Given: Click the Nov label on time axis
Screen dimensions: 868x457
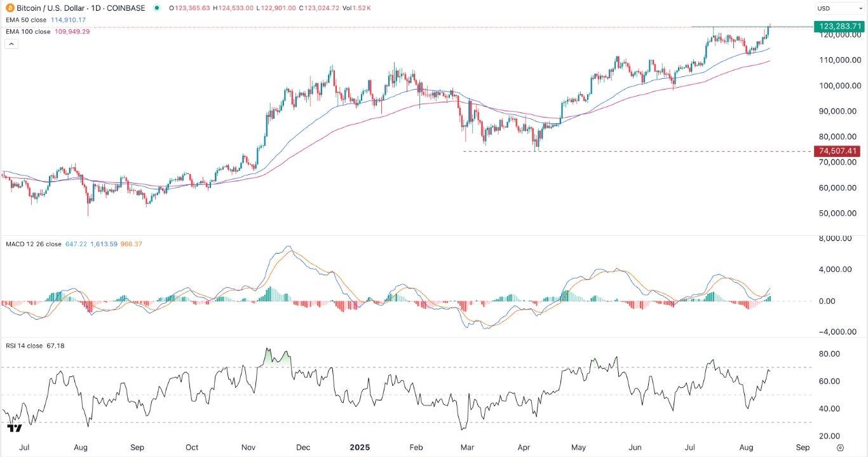Looking at the screenshot, I should pos(248,447).
